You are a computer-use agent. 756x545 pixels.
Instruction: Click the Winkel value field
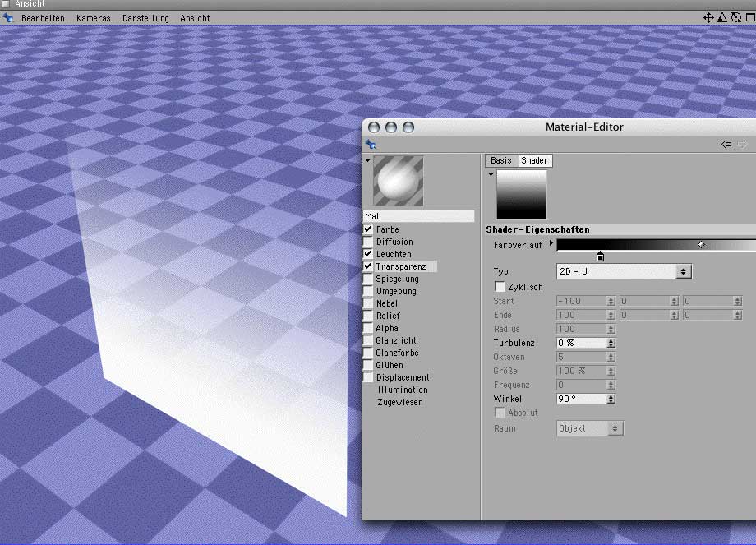point(582,399)
